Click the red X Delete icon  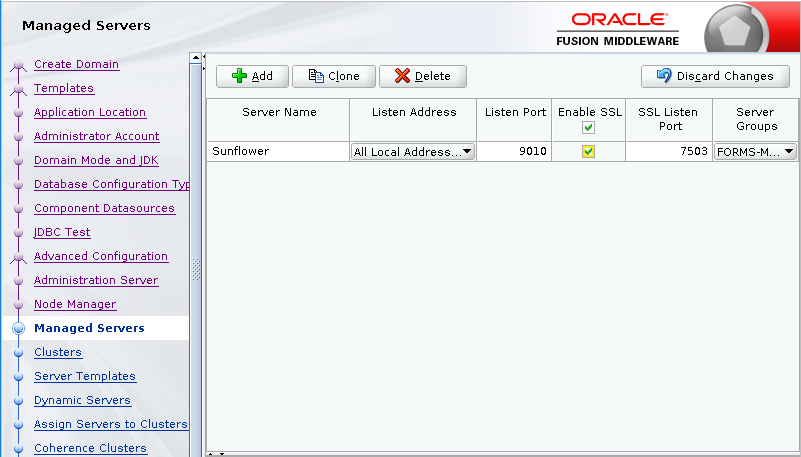[x=402, y=76]
